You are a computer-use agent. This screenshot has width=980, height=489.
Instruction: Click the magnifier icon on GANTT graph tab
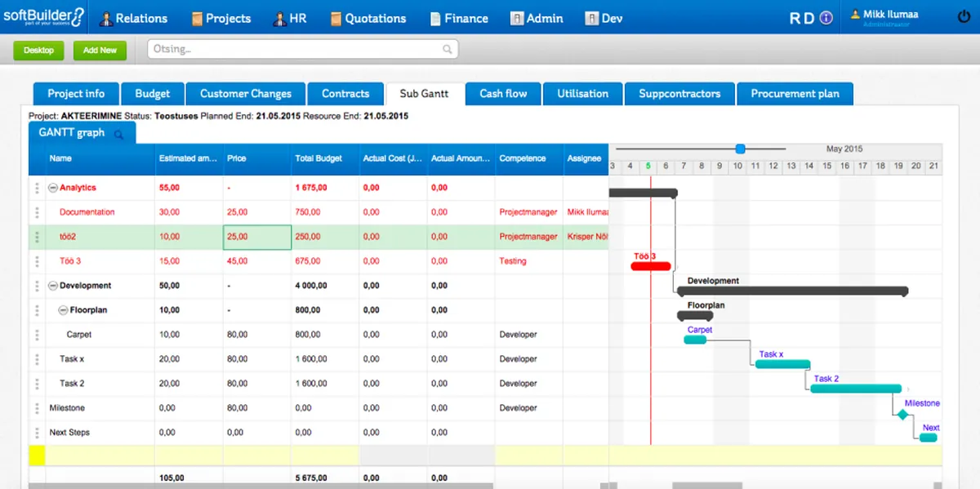[x=118, y=135]
